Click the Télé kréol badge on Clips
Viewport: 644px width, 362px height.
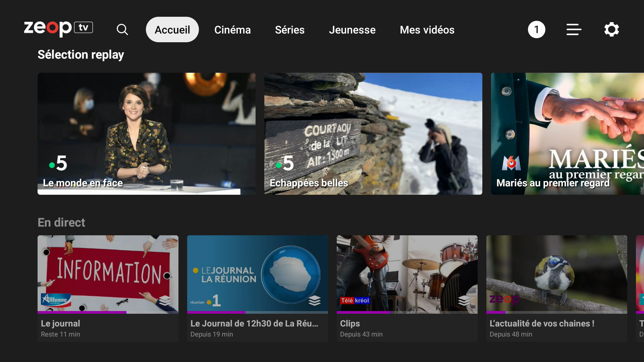point(355,301)
